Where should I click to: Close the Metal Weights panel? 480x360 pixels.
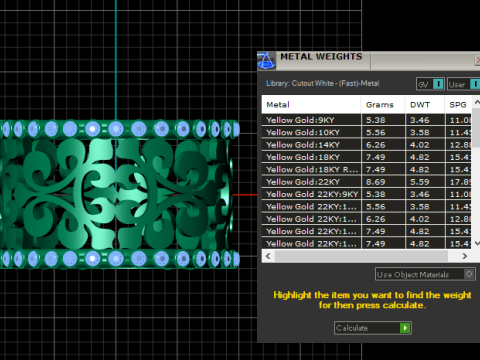[477, 60]
